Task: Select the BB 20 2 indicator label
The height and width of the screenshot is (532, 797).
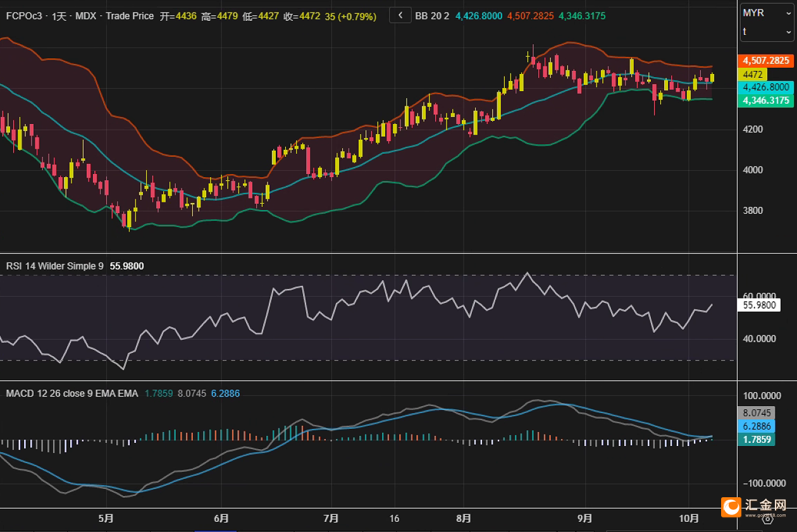Action: coord(432,16)
